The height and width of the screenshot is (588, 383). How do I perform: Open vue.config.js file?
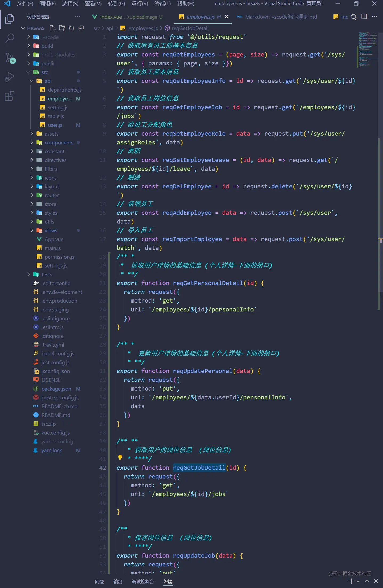(56, 433)
